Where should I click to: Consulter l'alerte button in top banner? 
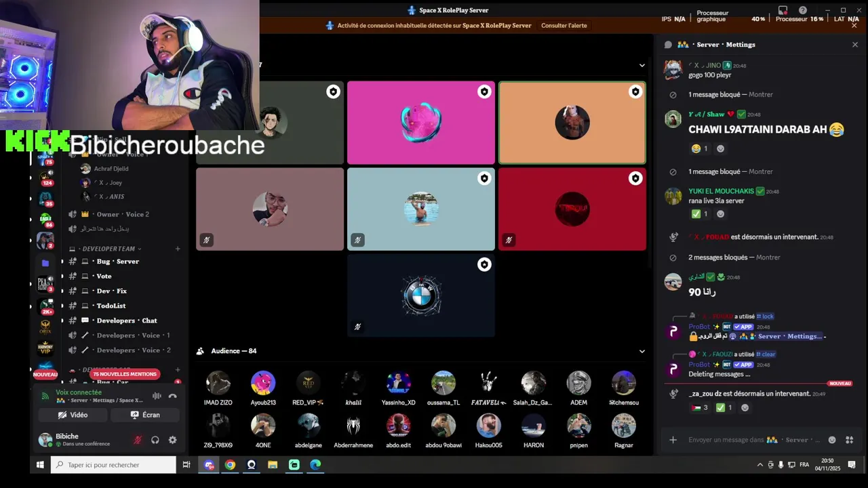[x=564, y=26]
